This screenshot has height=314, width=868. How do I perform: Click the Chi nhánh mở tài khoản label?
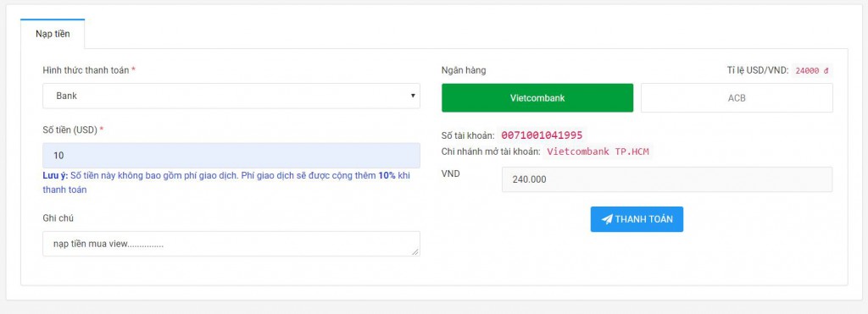click(x=491, y=151)
